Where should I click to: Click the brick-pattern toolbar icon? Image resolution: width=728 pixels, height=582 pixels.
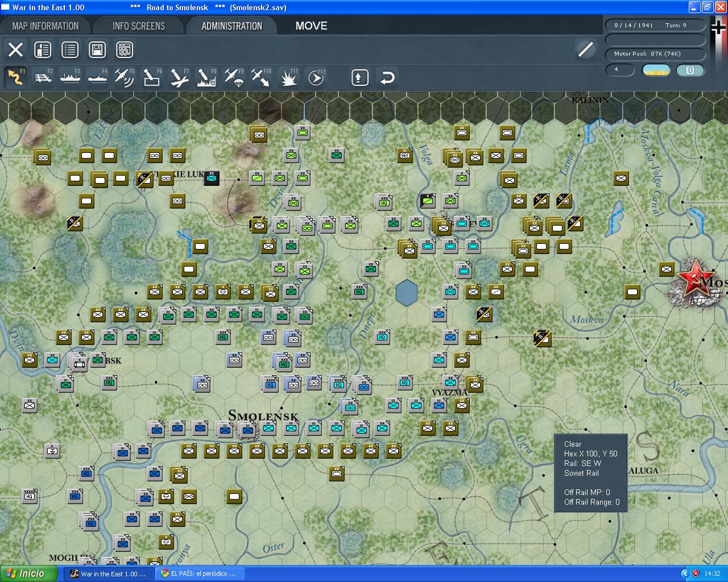125,49
